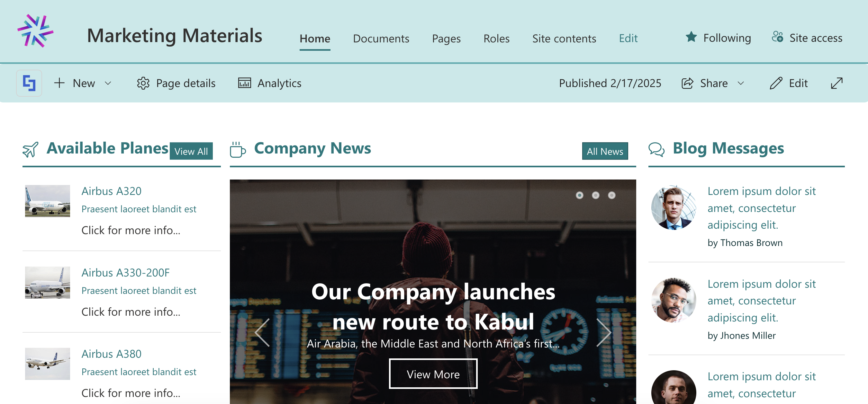This screenshot has width=868, height=404.
Task: Click the View All planes button
Action: [x=191, y=151]
